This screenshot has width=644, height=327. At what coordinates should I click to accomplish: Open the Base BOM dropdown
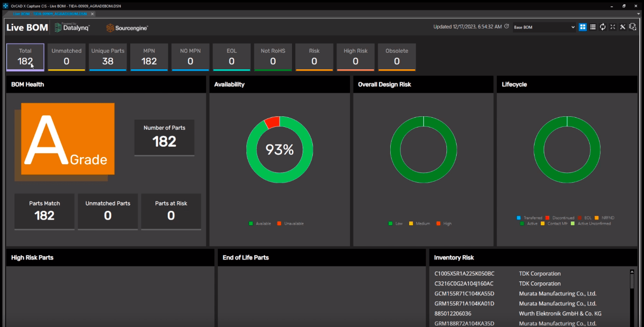pos(544,27)
